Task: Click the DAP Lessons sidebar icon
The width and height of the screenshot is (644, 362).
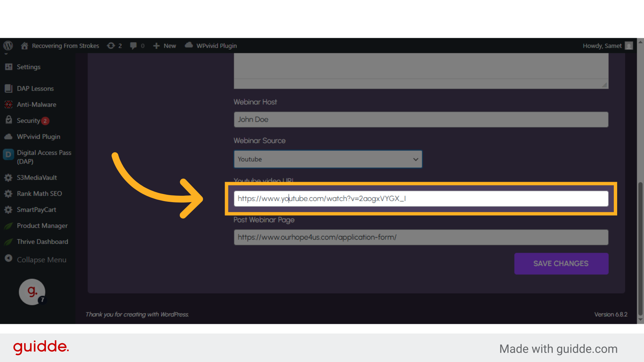Action: pyautogui.click(x=9, y=88)
